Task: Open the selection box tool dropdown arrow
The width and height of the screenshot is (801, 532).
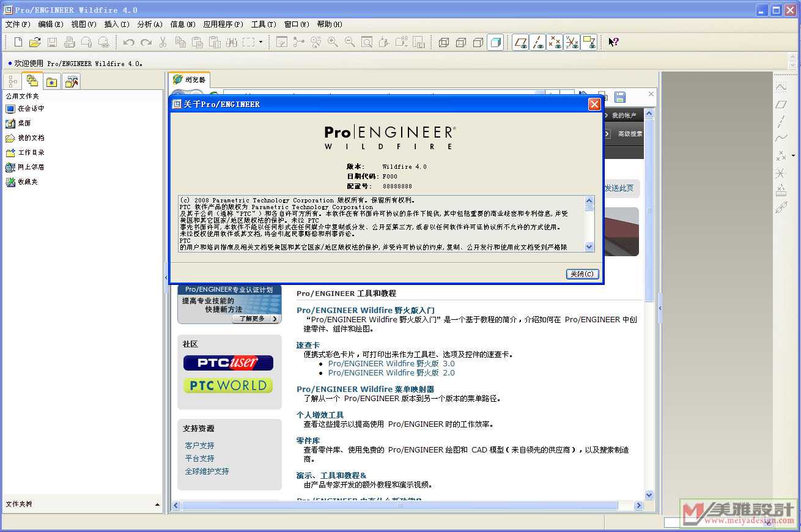Action: [260, 42]
